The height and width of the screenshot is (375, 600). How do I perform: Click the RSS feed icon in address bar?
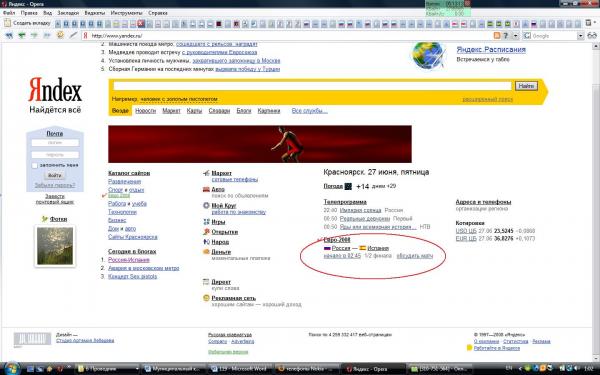pyautogui.click(x=497, y=36)
